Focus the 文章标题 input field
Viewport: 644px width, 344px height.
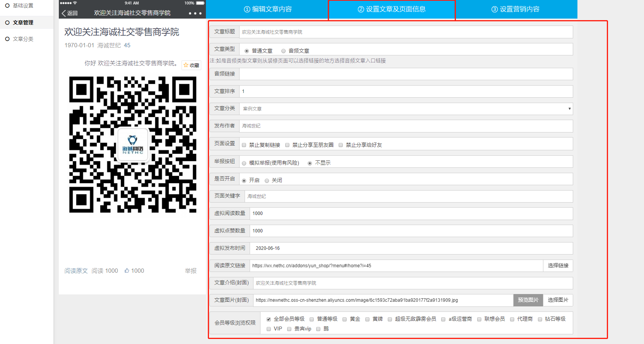(406, 32)
